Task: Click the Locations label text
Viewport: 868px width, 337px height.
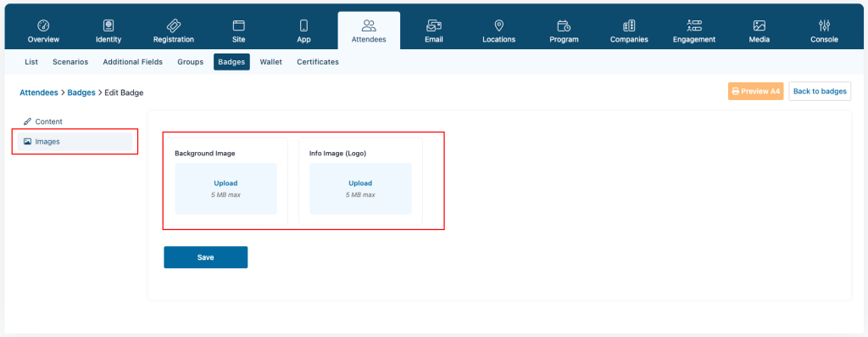Action: 498,39
